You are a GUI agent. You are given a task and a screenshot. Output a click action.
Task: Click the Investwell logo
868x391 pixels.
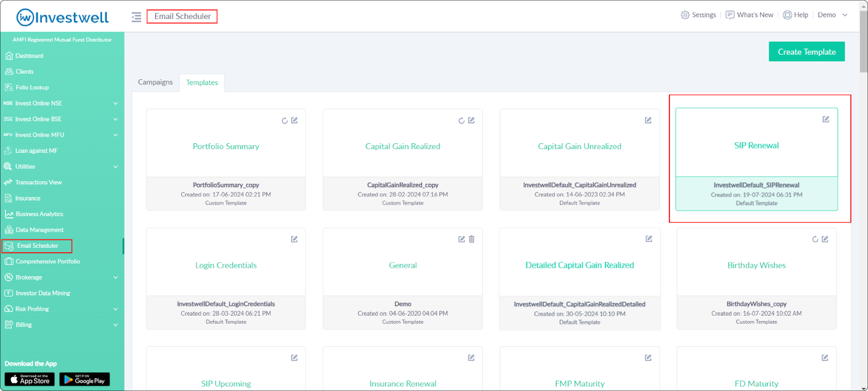tap(62, 17)
